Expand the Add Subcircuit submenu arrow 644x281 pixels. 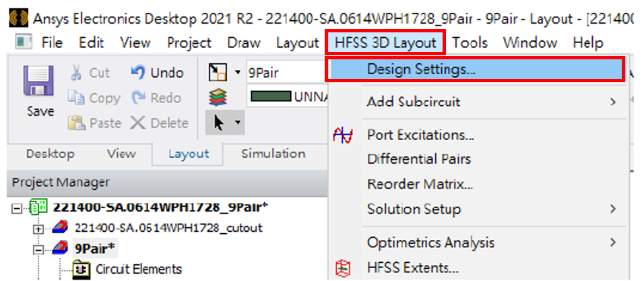[x=613, y=102]
